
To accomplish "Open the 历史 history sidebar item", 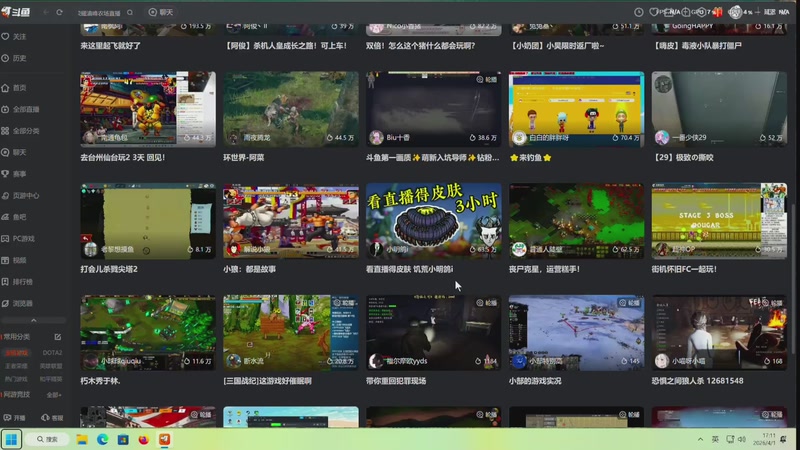I will [14, 58].
